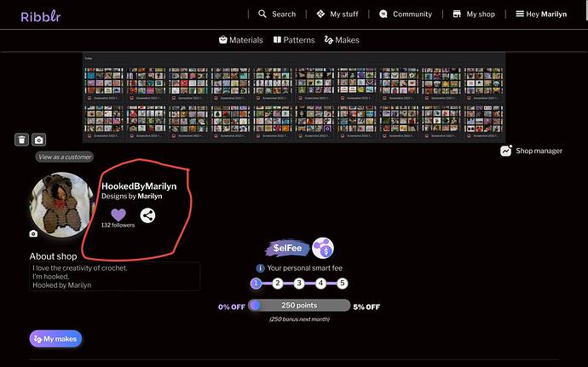Switch to Patterns tab
The image size is (588, 367).
(x=294, y=40)
